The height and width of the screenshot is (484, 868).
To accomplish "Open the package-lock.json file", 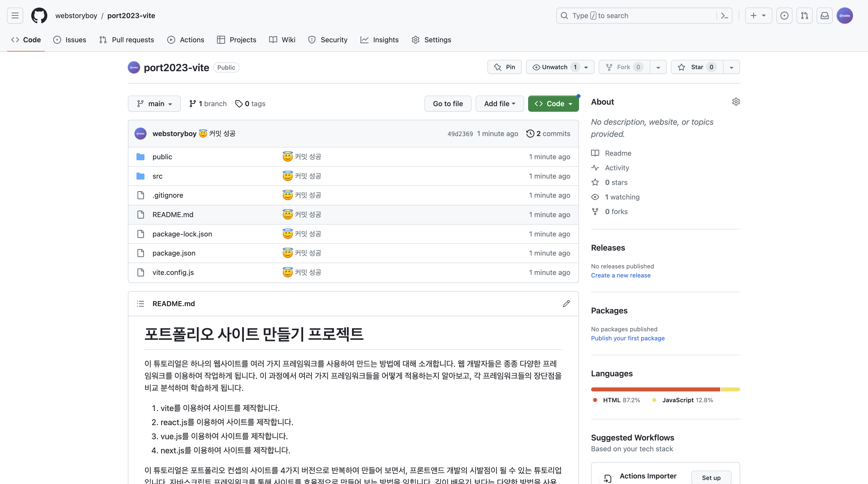I will point(182,234).
